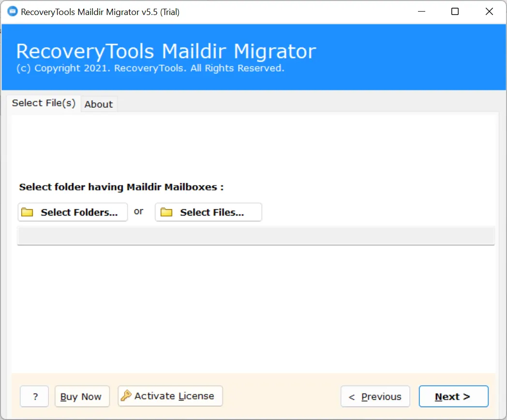
Task: Close the Maildir Migrator window
Action: [489, 12]
